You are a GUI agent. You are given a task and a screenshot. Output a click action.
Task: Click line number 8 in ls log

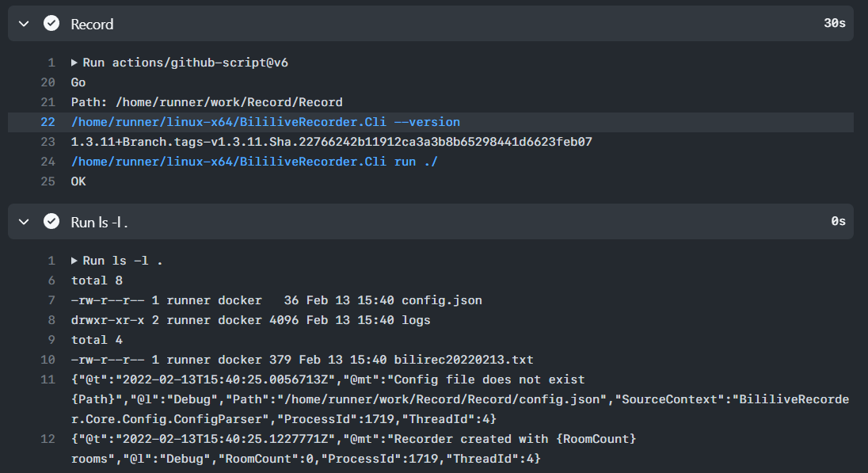[x=51, y=320]
